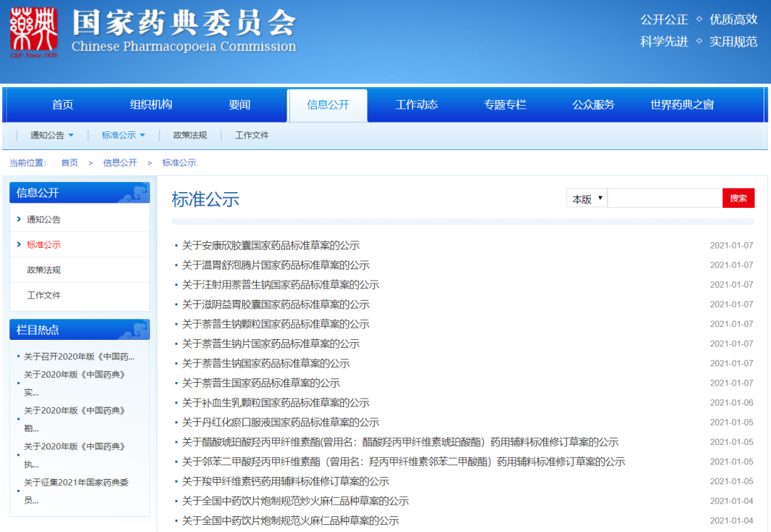Open the 本版 search scope dropdown
The height and width of the screenshot is (532, 771).
click(x=587, y=199)
